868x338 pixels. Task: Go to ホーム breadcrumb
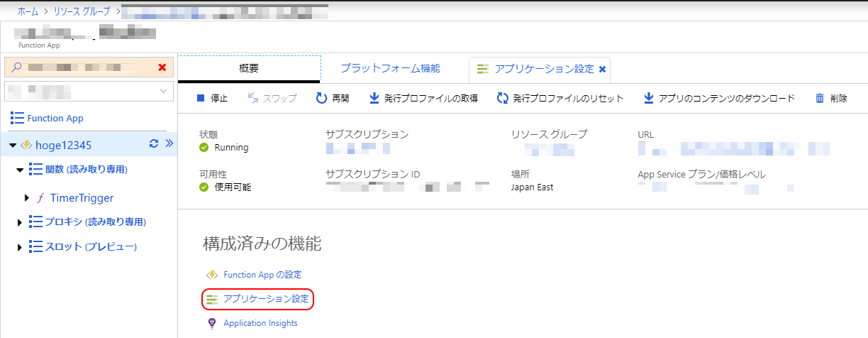[x=28, y=11]
